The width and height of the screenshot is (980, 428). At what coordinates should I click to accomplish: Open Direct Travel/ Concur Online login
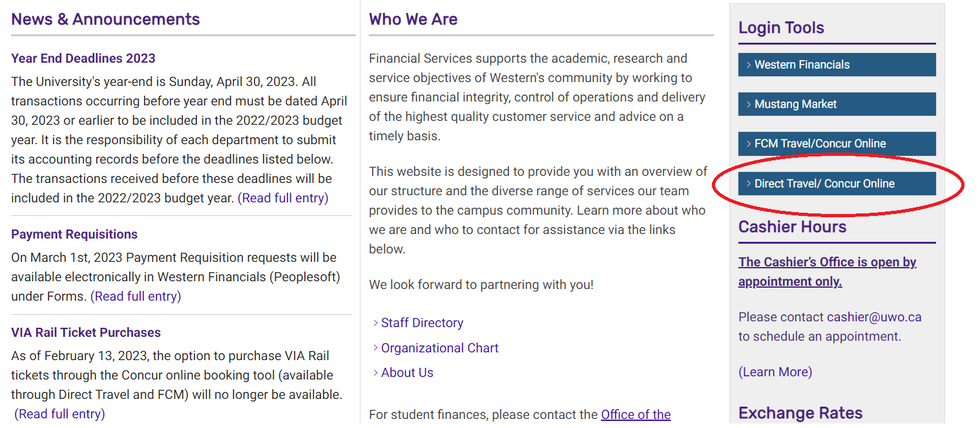(x=836, y=184)
